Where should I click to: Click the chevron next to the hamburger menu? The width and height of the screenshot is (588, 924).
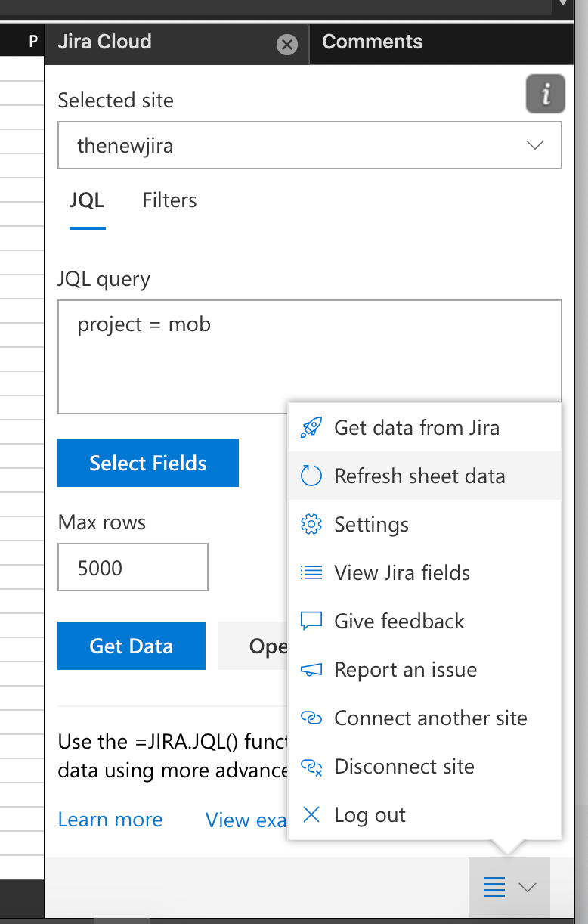pyautogui.click(x=527, y=887)
